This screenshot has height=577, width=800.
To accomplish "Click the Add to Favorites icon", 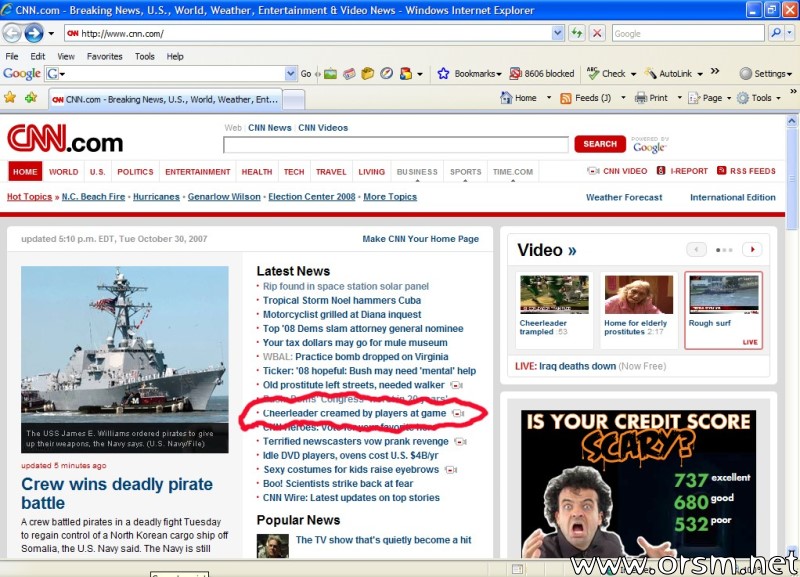I will 31,97.
